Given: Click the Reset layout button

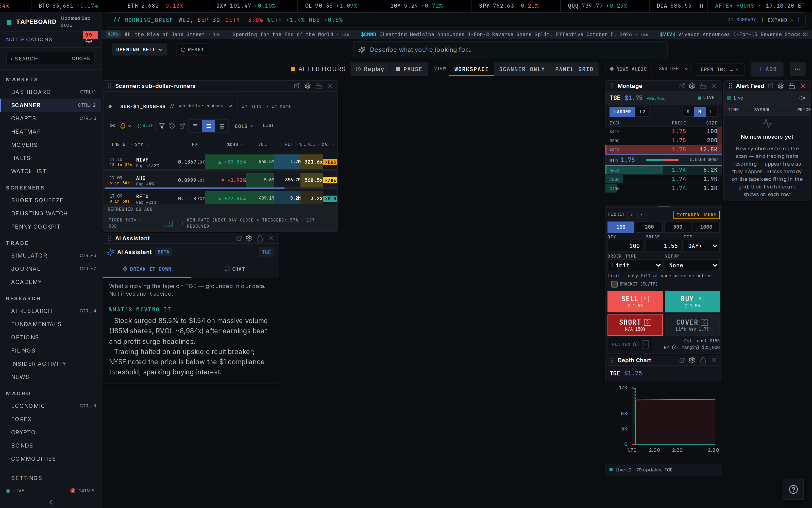Looking at the screenshot, I should pyautogui.click(x=192, y=50).
